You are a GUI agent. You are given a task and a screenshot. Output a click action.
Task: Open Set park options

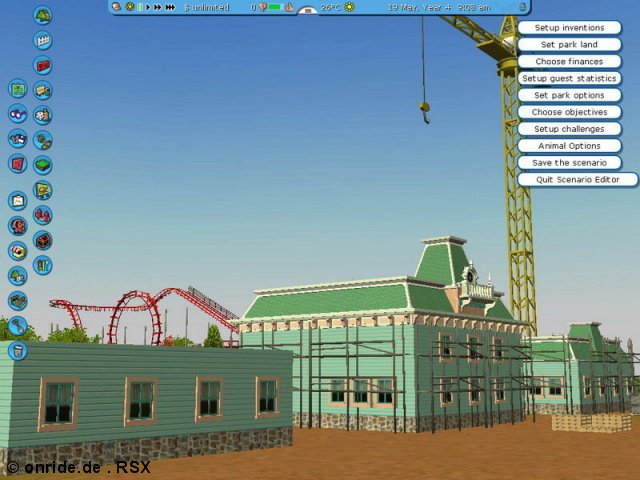point(569,95)
